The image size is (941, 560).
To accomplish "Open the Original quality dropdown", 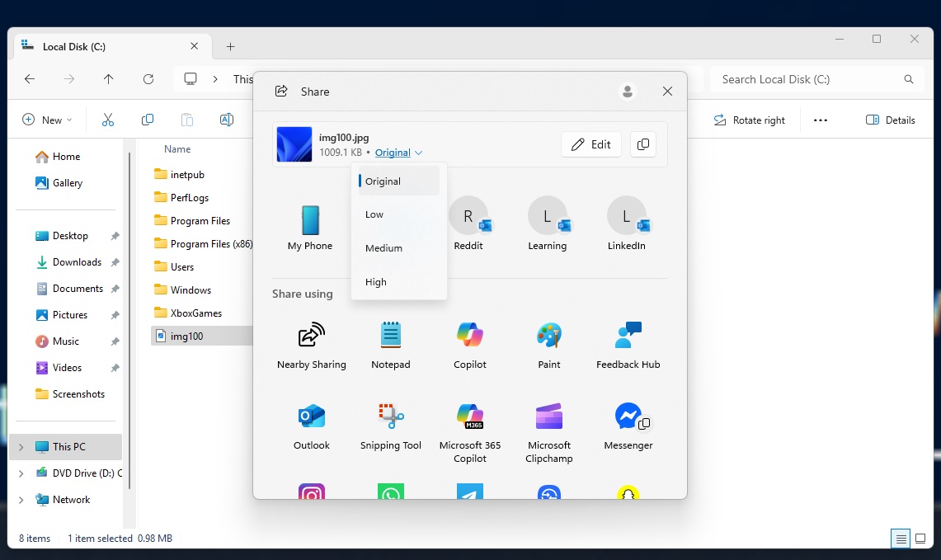I will [x=398, y=153].
